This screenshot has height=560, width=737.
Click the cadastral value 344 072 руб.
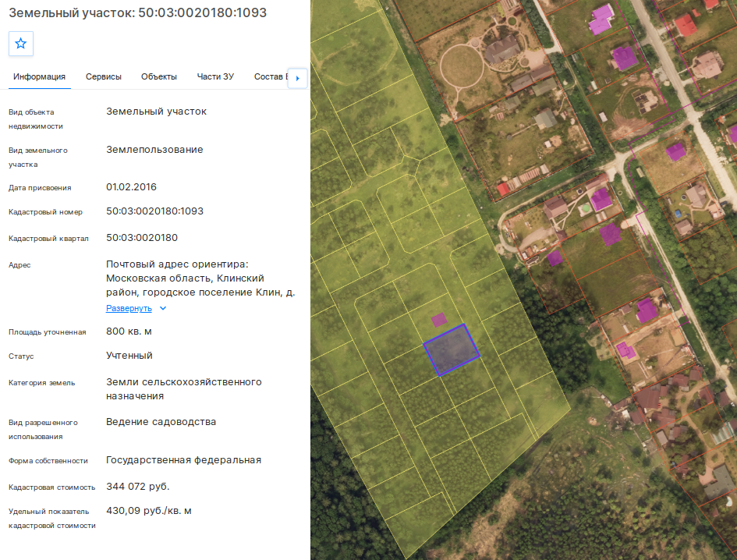(138, 486)
